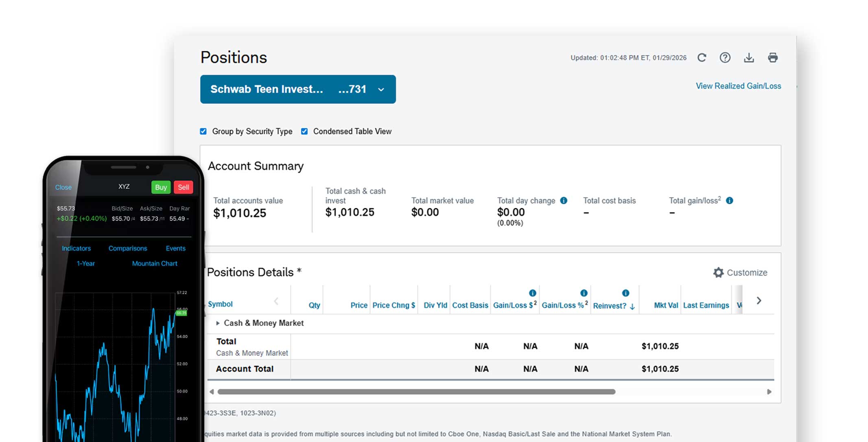
Task: Click the Total gain/loss info icon
Action: [730, 200]
